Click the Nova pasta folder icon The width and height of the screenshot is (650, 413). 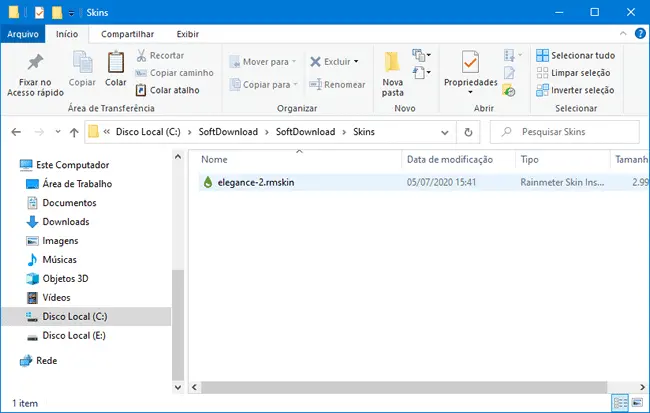(x=392, y=63)
